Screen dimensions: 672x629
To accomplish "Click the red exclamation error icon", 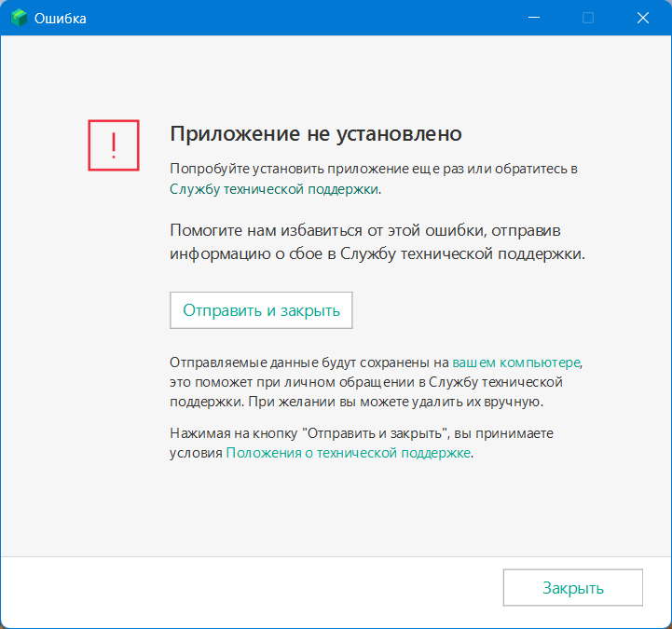I will coord(114,145).
